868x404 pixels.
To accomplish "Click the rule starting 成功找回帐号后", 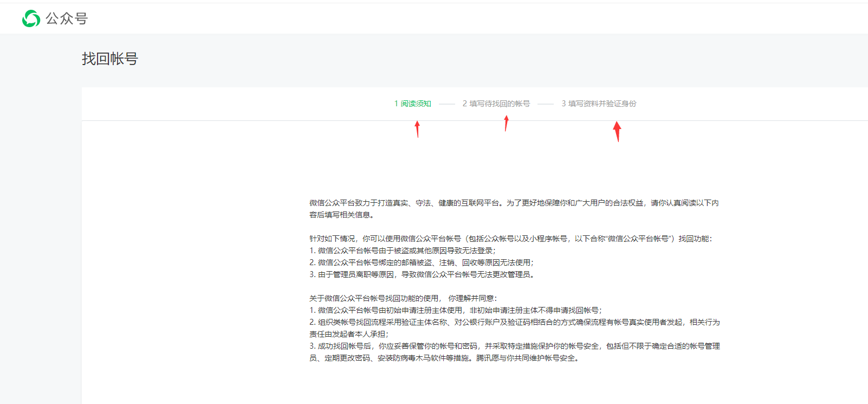I will point(515,352).
